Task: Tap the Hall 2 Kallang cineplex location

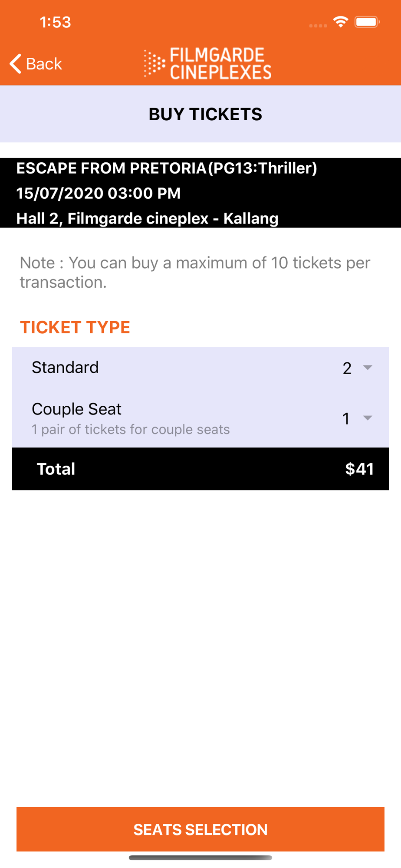Action: click(x=147, y=218)
